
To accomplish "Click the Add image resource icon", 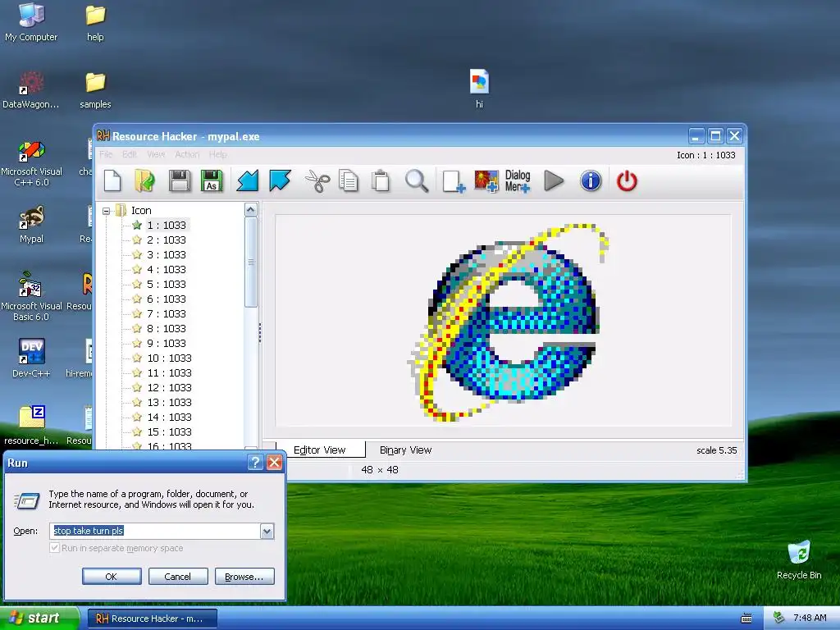I will click(x=486, y=181).
